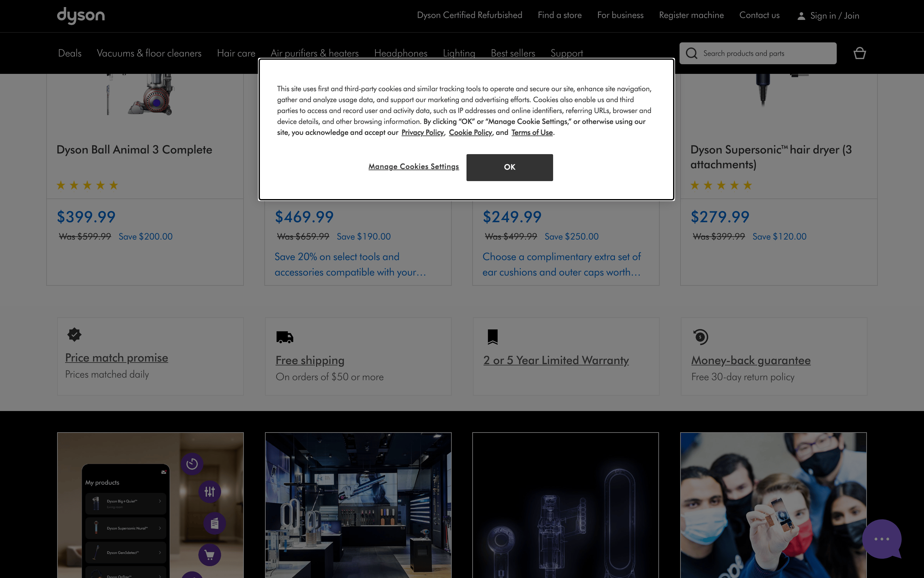Open Manage Cookies Settings

414,167
